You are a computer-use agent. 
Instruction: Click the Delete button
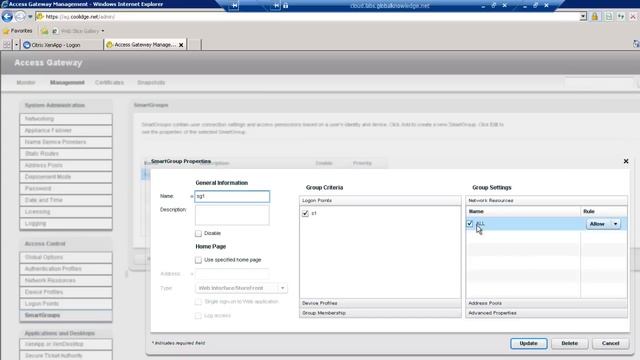pos(569,343)
